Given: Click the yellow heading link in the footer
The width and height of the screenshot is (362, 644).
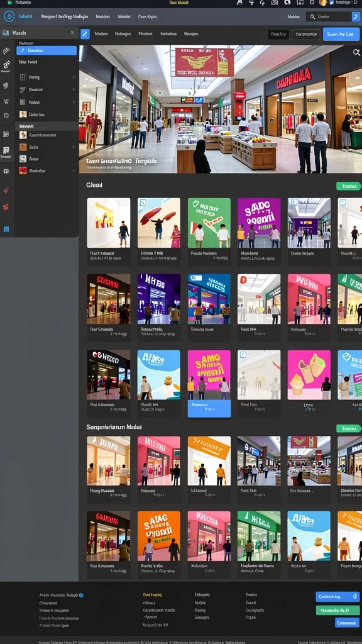Looking at the screenshot, I should click(x=152, y=595).
